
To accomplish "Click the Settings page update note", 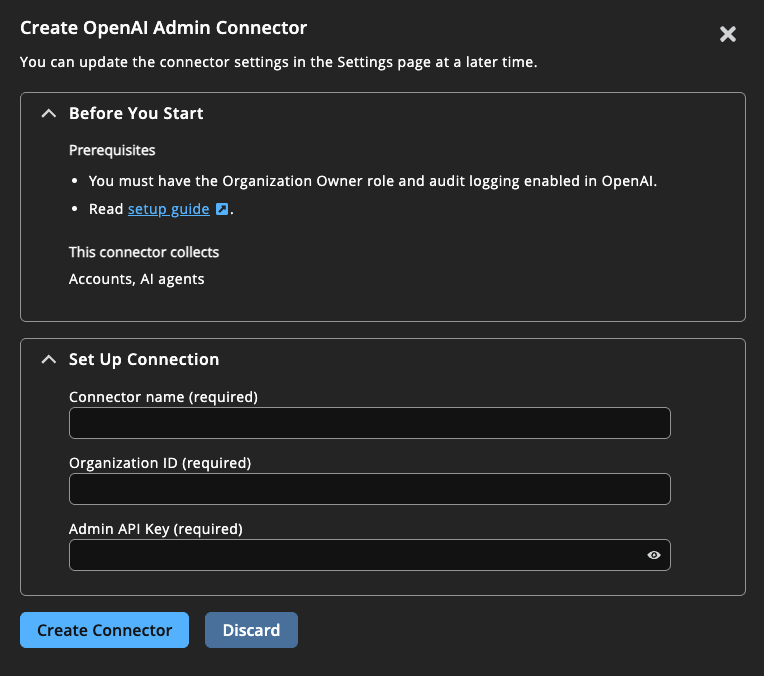I will 279,62.
